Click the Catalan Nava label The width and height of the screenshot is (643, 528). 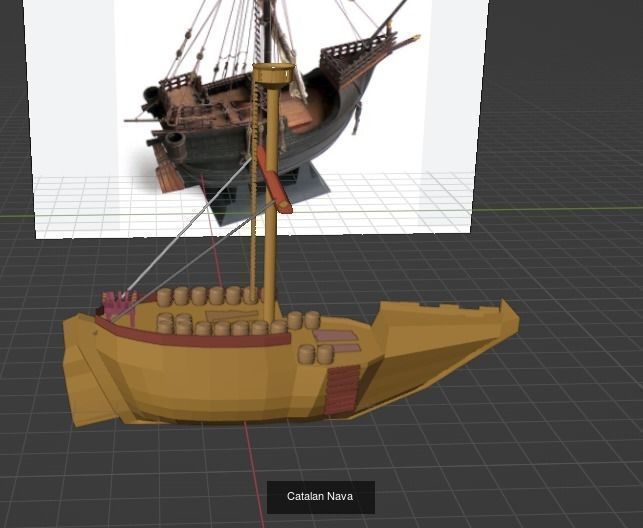pos(320,496)
